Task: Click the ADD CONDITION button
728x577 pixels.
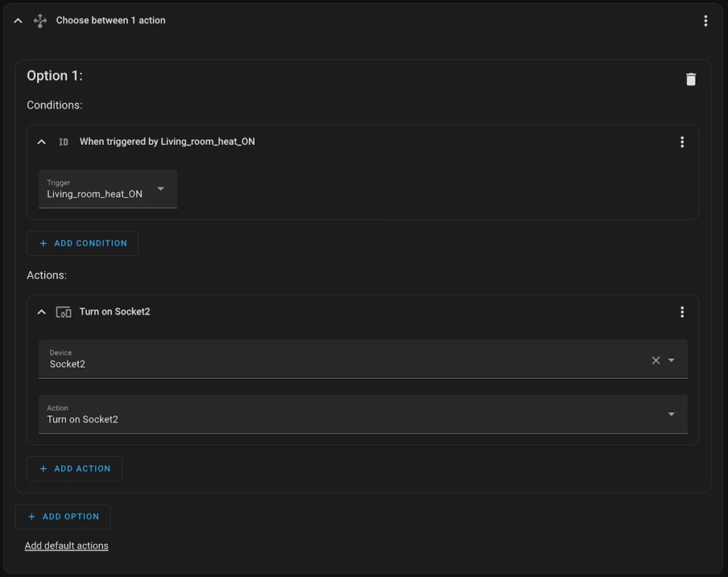Action: (x=82, y=243)
